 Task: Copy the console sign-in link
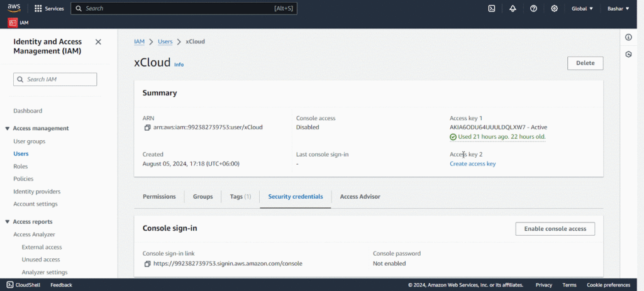click(147, 263)
